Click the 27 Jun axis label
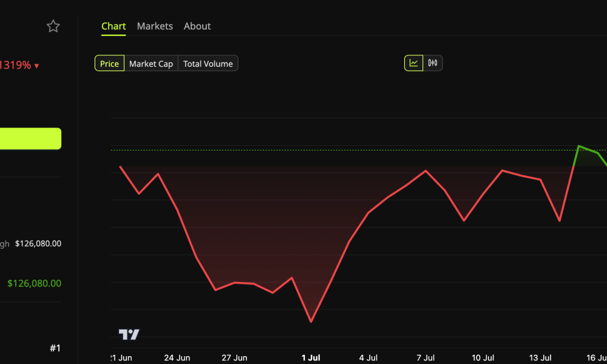This screenshot has height=364, width=607. click(234, 358)
